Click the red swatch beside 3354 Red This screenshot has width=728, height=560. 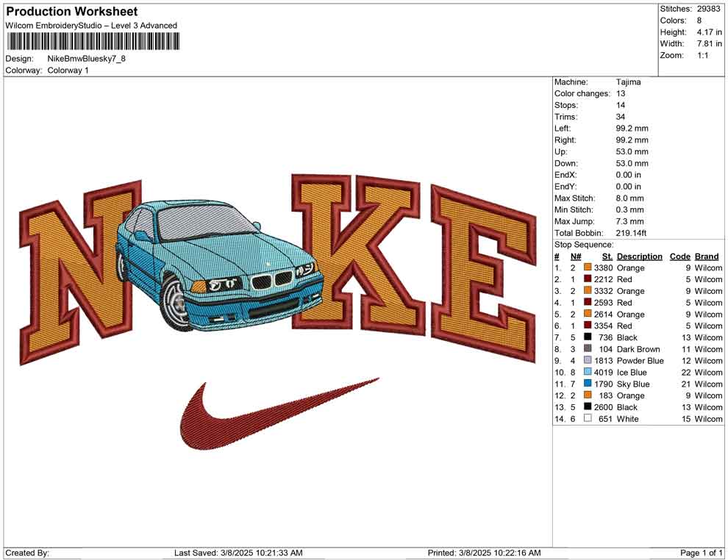pos(588,326)
